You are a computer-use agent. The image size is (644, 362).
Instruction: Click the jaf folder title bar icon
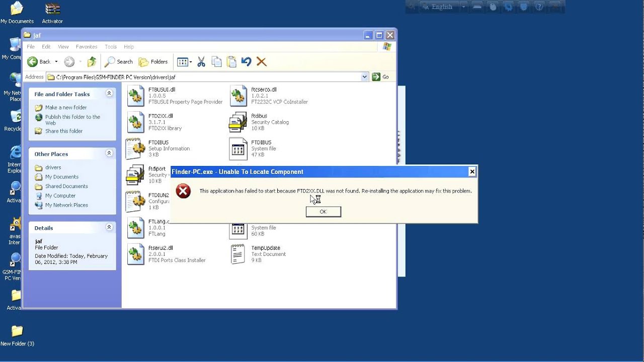(x=27, y=35)
